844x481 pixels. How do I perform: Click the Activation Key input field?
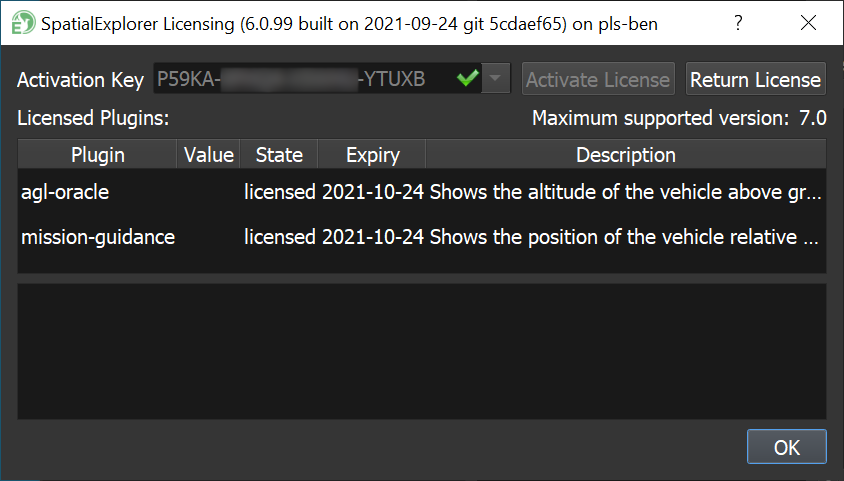[300, 79]
